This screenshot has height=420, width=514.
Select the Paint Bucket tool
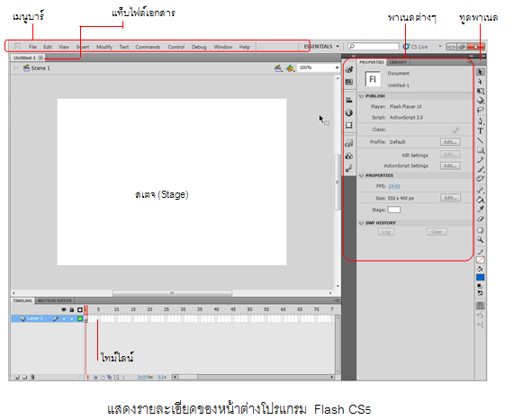click(480, 200)
